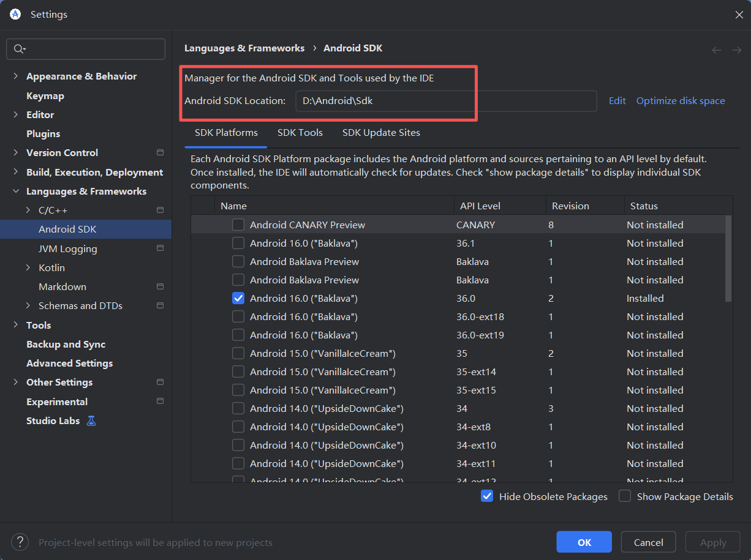Expand Build, Execution, Deployment section
This screenshot has width=751, height=560.
pyautogui.click(x=16, y=172)
